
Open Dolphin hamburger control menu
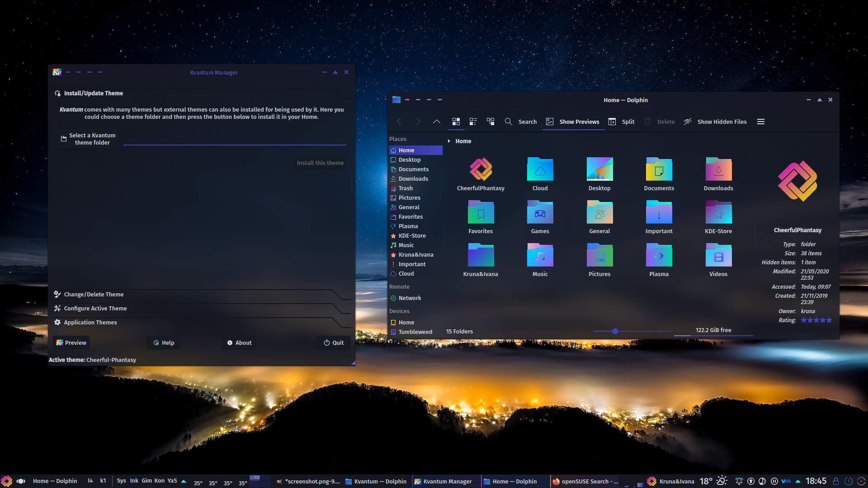point(761,122)
